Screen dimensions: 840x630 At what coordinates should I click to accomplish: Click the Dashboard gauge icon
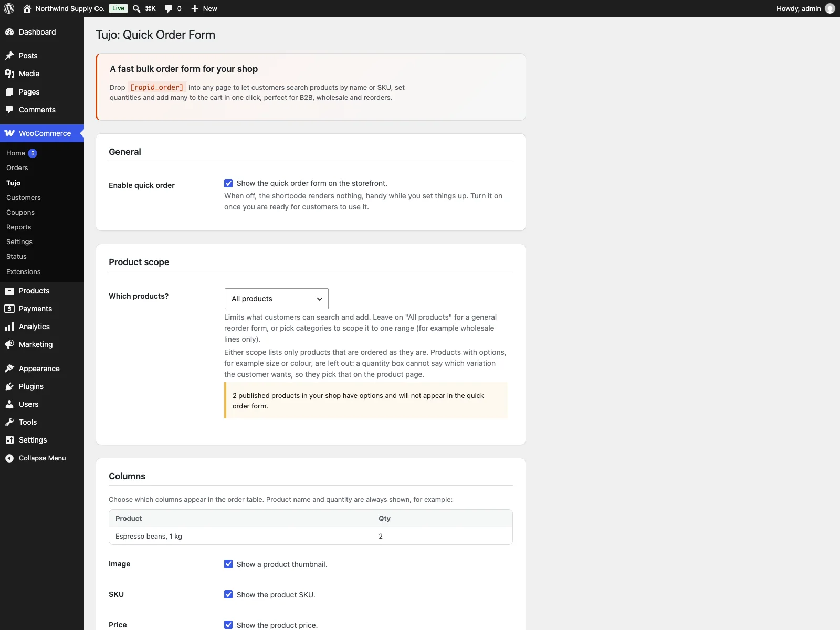9,32
